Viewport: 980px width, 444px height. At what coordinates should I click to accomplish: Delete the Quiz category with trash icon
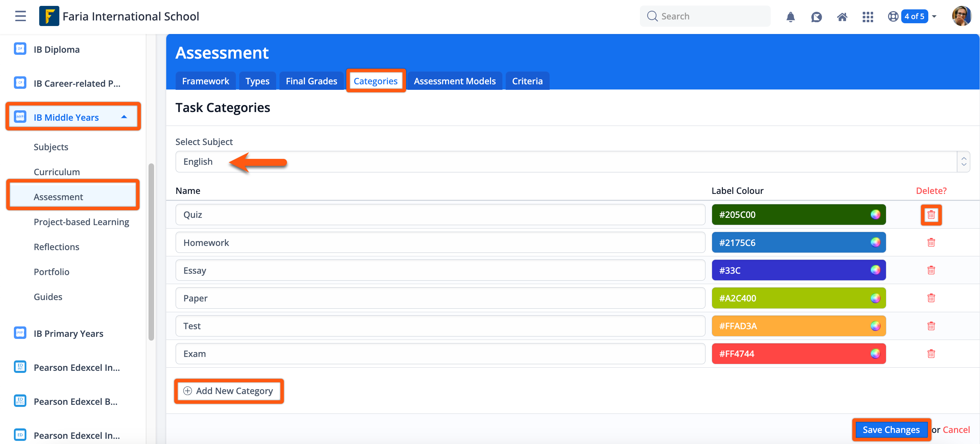tap(931, 215)
